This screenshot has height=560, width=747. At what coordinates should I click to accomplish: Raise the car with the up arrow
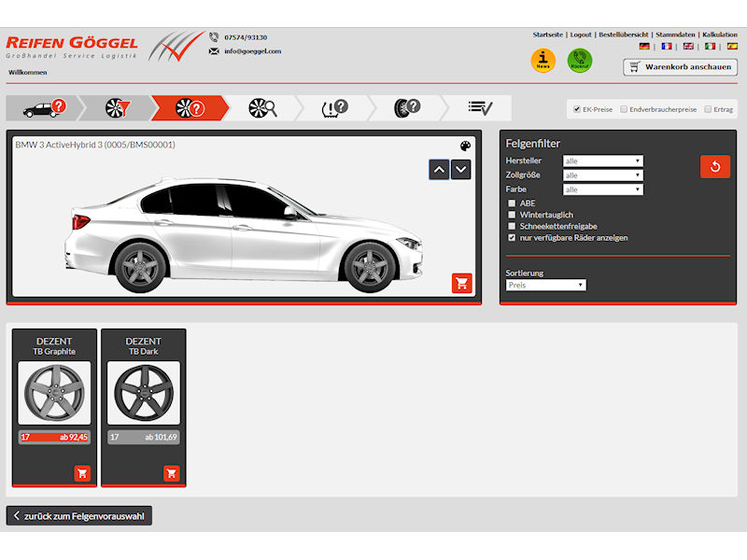point(439,170)
